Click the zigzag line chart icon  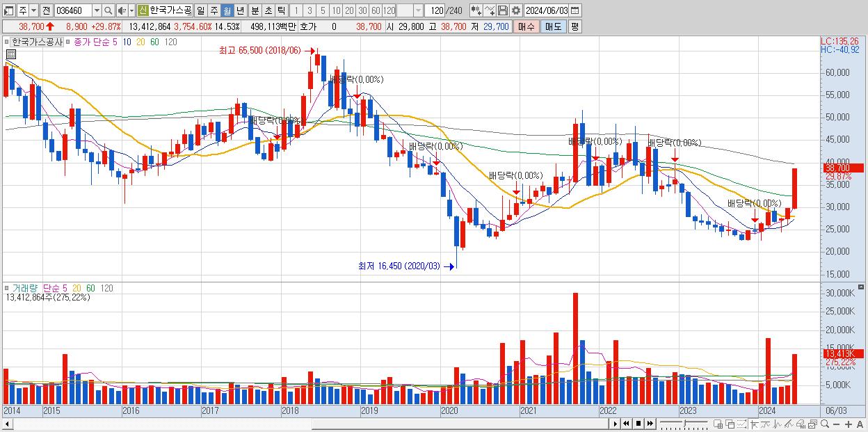[x=778, y=424]
